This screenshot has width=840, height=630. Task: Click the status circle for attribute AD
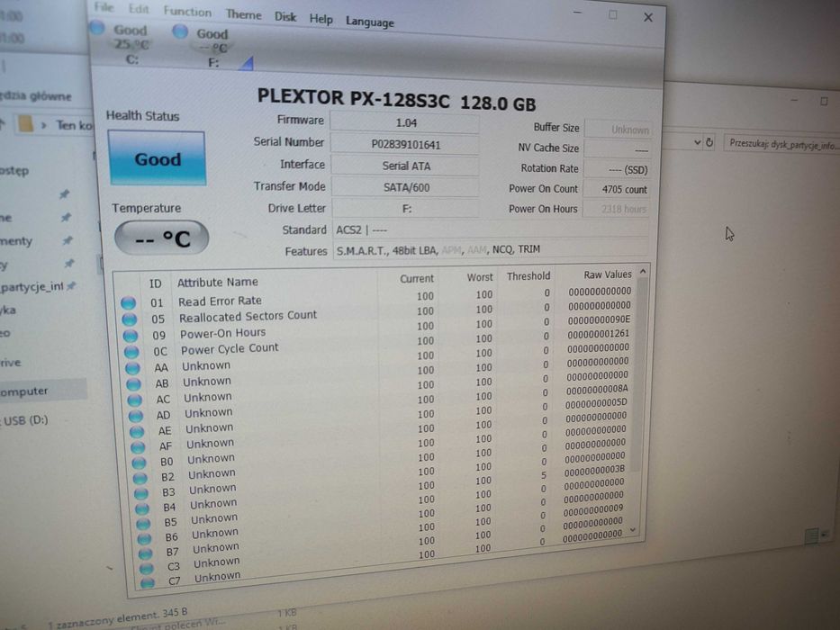pos(136,416)
